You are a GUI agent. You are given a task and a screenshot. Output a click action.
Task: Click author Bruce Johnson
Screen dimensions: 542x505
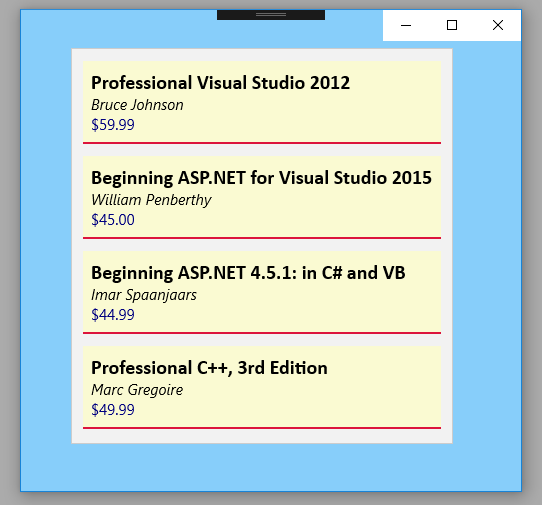point(137,105)
